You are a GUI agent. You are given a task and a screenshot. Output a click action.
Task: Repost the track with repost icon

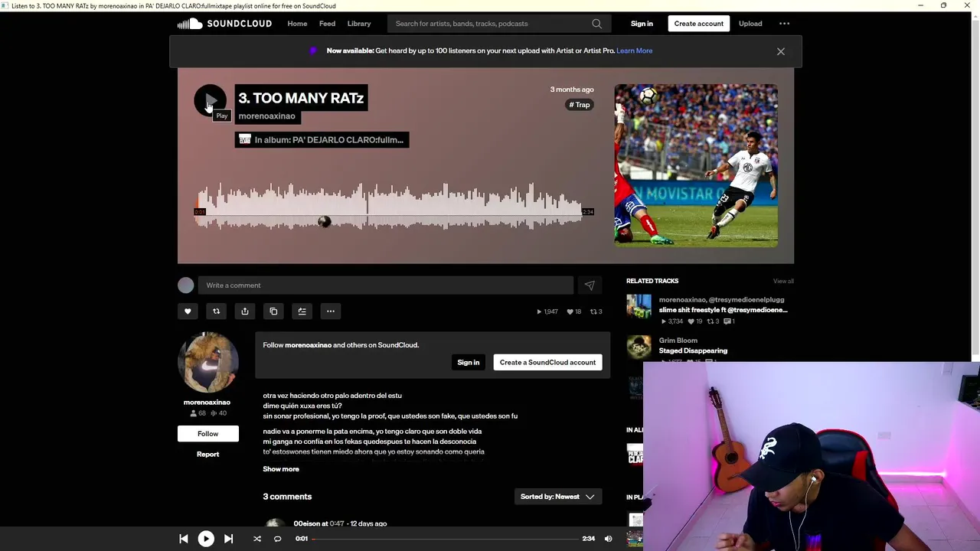(x=216, y=311)
